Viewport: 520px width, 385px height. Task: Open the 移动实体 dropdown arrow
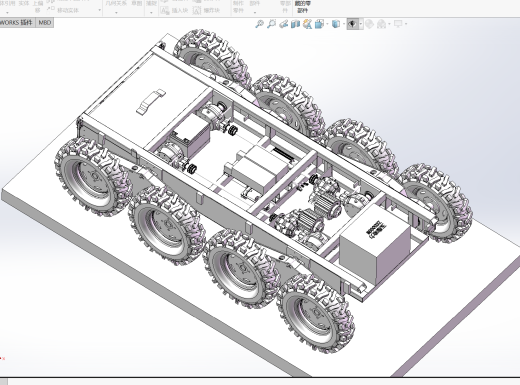pos(99,10)
